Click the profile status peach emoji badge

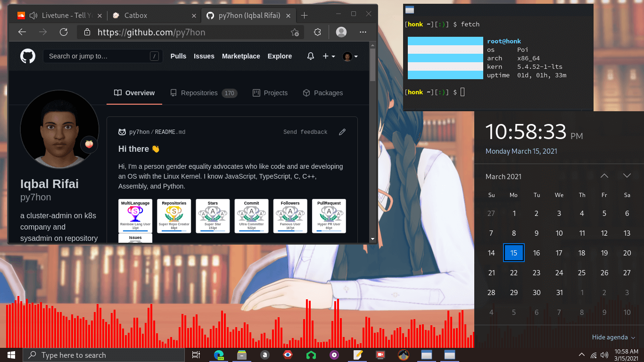tap(89, 144)
